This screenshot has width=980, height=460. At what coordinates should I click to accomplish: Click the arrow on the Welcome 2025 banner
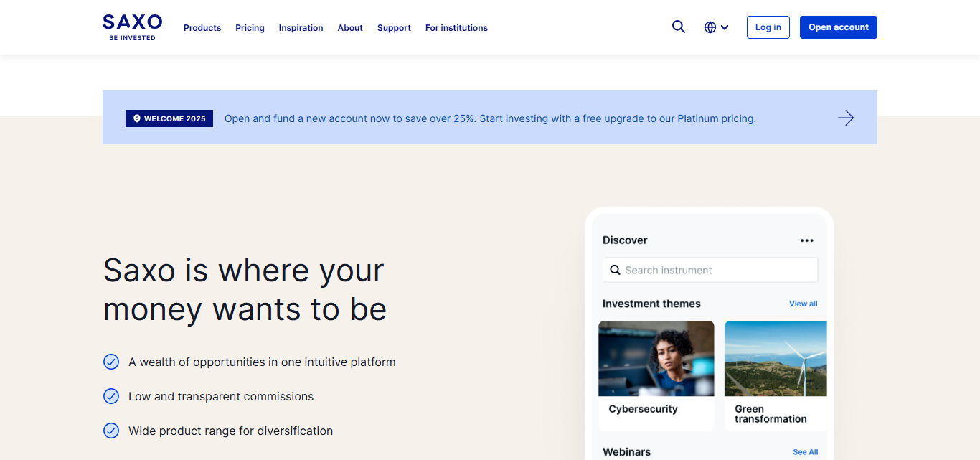tap(846, 118)
